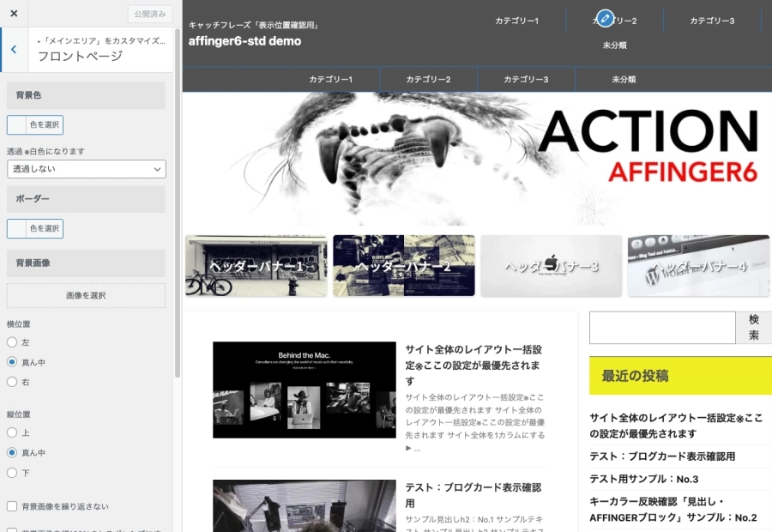This screenshot has width=772, height=532.
Task: Open the ボーダー color picker swatch
Action: 35,228
